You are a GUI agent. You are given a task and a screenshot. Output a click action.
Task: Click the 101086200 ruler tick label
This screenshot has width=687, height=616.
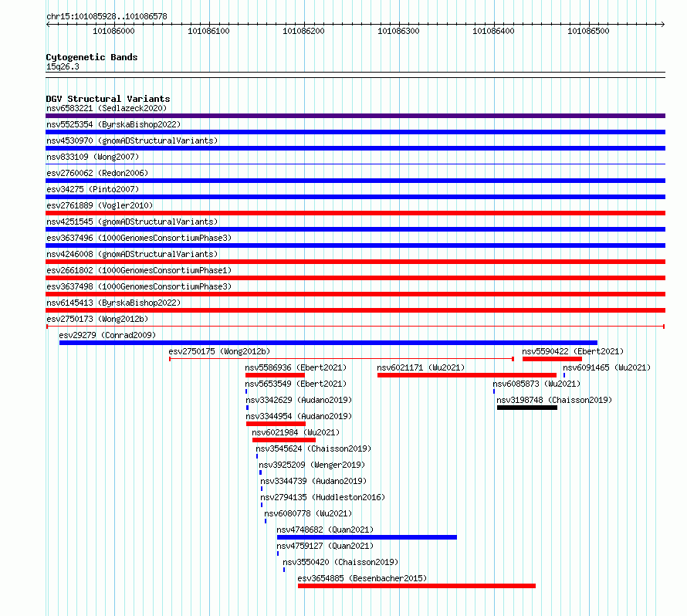click(x=303, y=31)
